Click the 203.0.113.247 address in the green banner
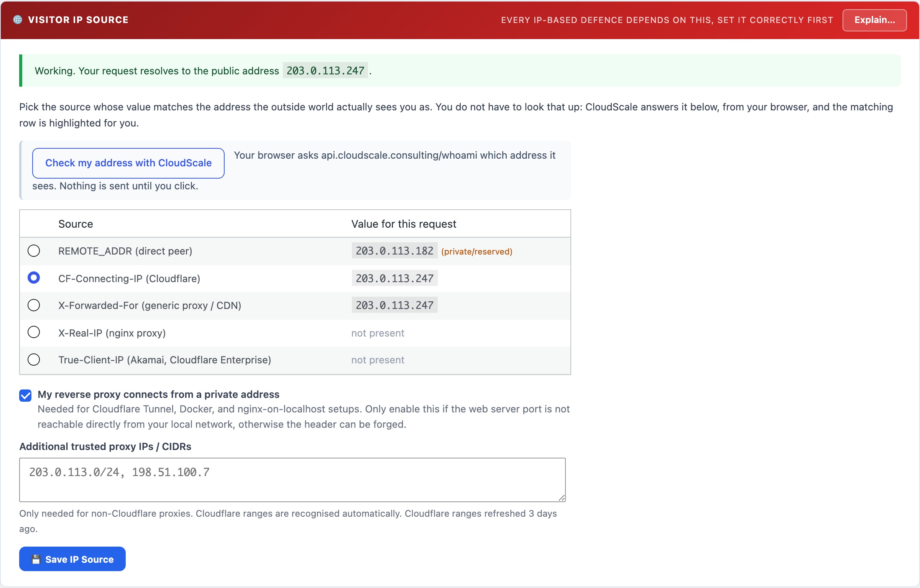The width and height of the screenshot is (920, 588). (x=325, y=71)
